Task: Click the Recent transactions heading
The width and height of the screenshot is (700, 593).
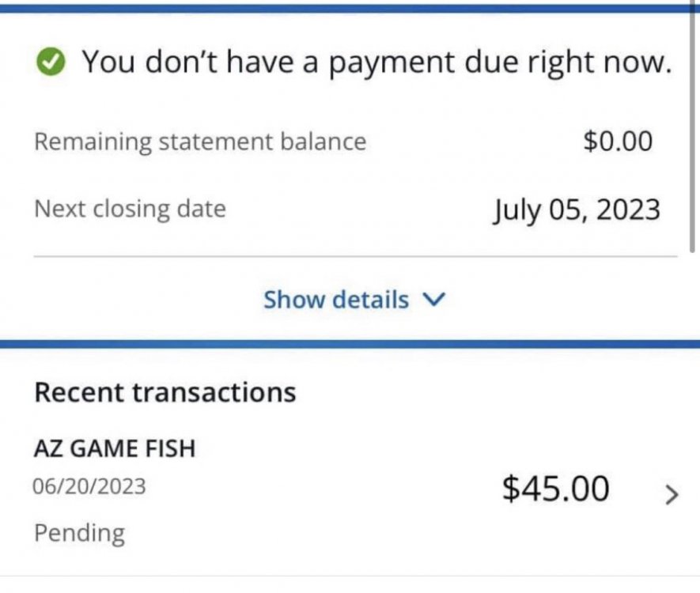Action: [x=165, y=391]
